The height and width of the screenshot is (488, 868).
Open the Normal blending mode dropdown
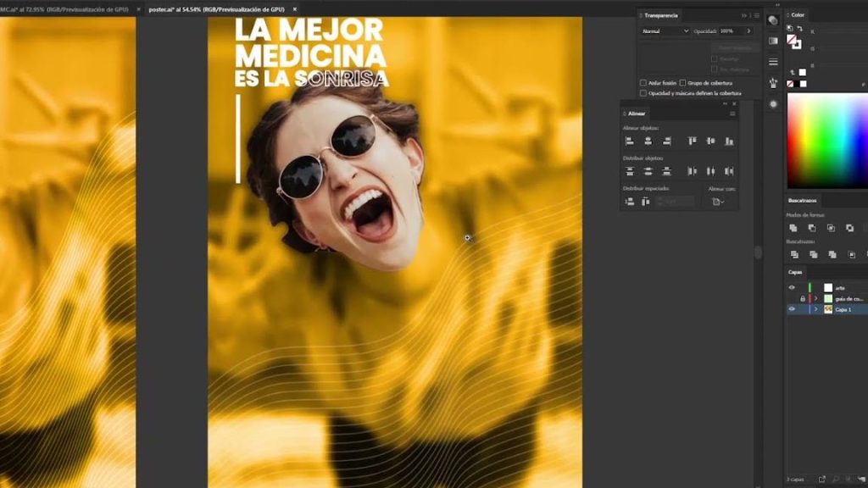pyautogui.click(x=665, y=31)
